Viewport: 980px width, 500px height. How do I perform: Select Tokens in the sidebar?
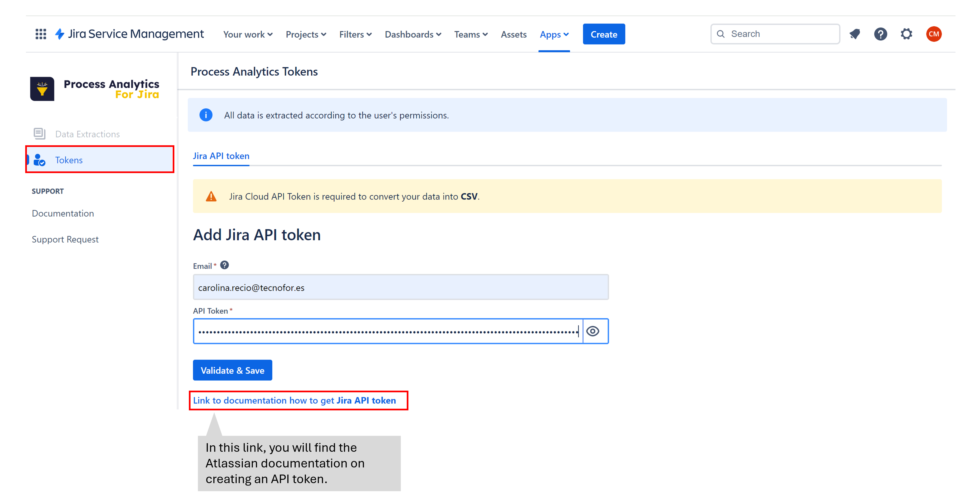100,160
